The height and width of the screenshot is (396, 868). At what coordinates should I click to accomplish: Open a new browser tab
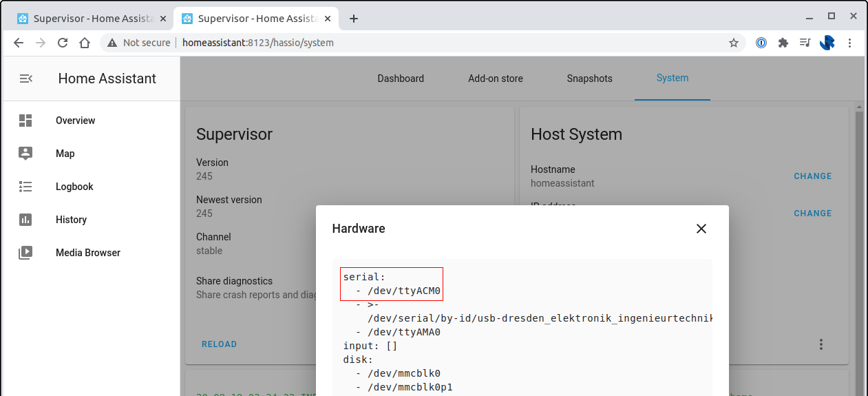click(x=354, y=19)
